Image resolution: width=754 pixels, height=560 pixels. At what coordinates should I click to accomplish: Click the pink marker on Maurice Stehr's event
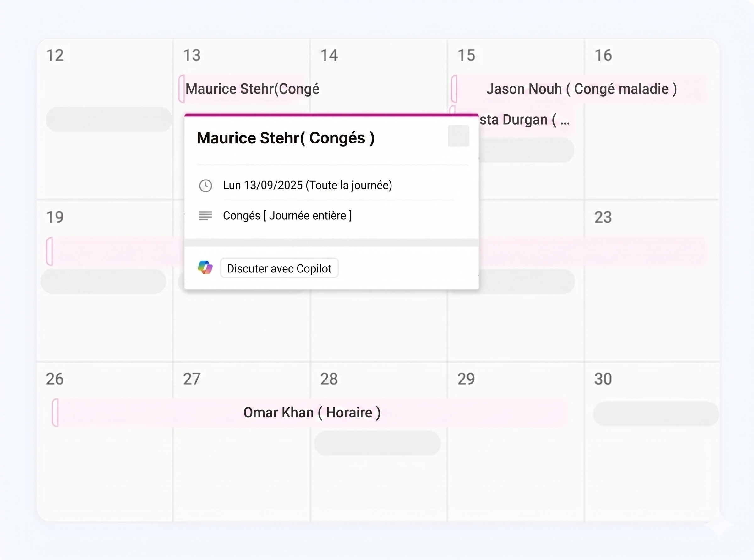(182, 89)
